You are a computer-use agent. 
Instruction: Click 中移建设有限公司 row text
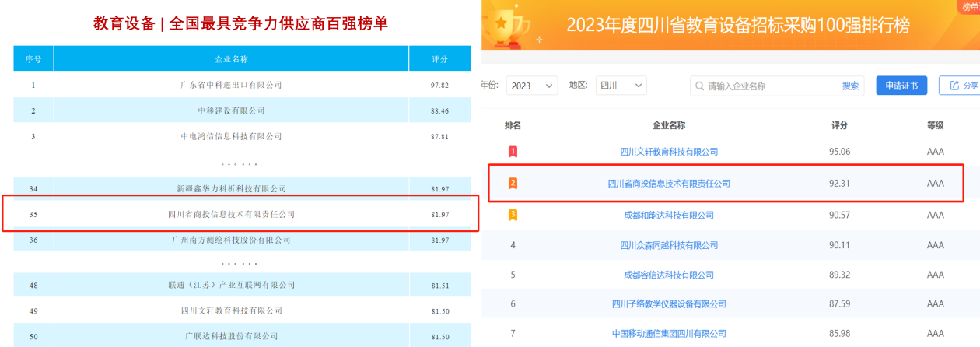click(231, 110)
